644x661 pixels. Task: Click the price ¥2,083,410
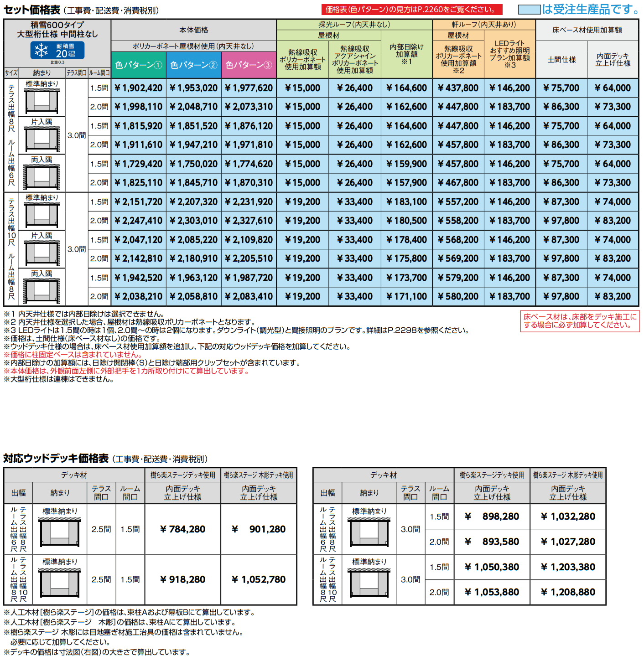tap(249, 297)
